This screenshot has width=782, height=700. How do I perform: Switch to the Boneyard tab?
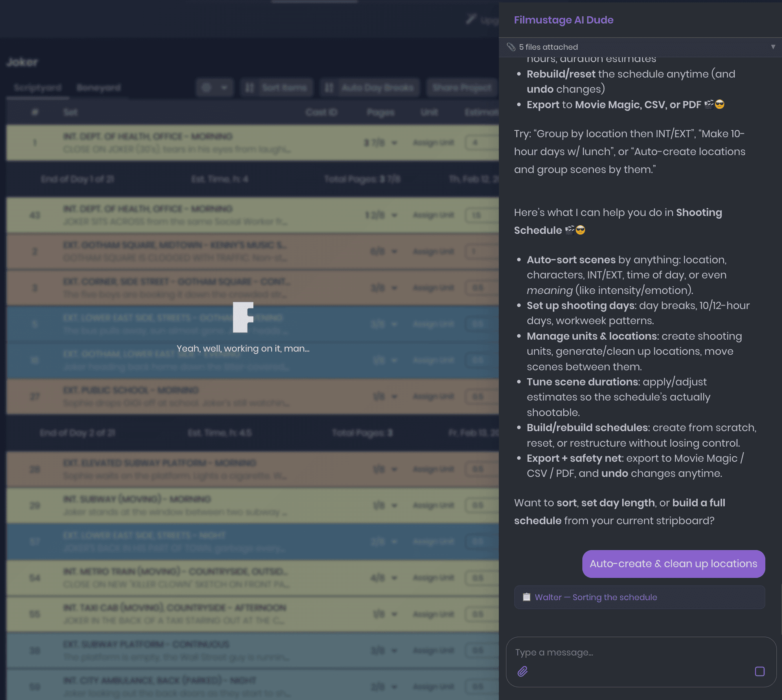click(x=98, y=87)
